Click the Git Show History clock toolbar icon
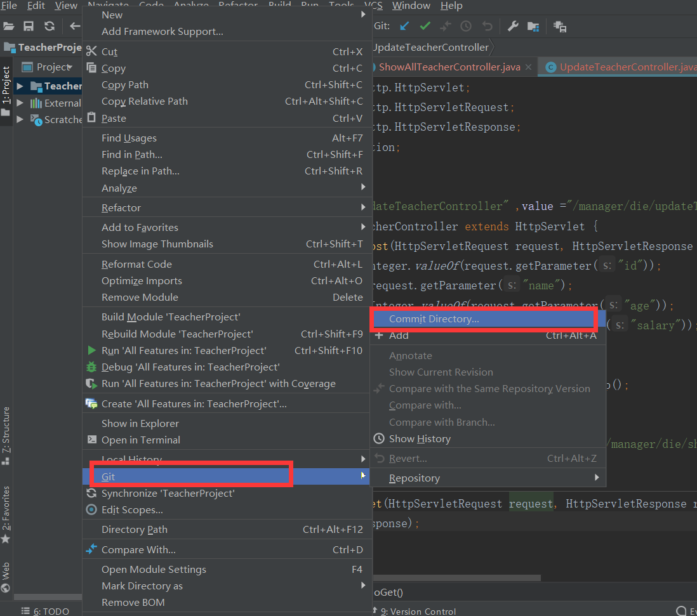Image resolution: width=697 pixels, height=616 pixels. (x=466, y=26)
